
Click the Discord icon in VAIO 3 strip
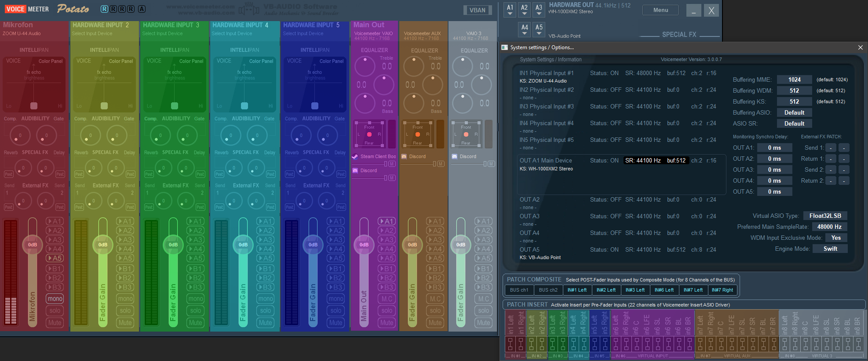tap(455, 156)
